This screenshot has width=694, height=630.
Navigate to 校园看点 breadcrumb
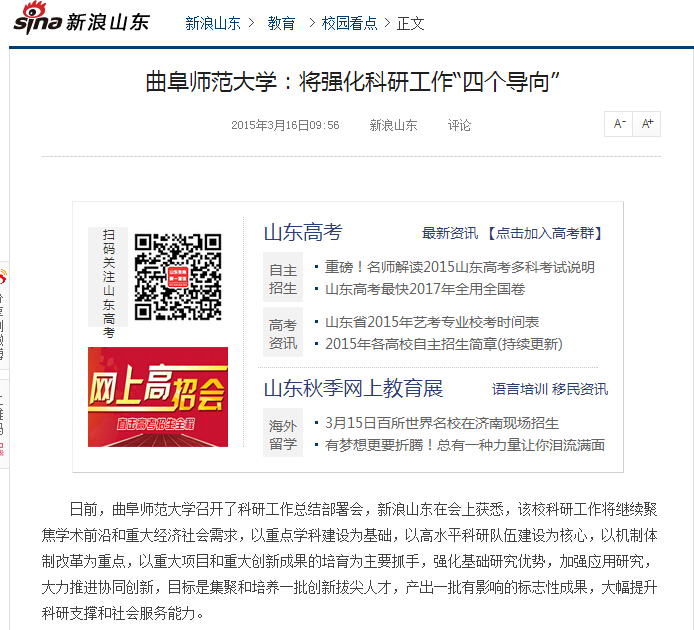[x=349, y=23]
